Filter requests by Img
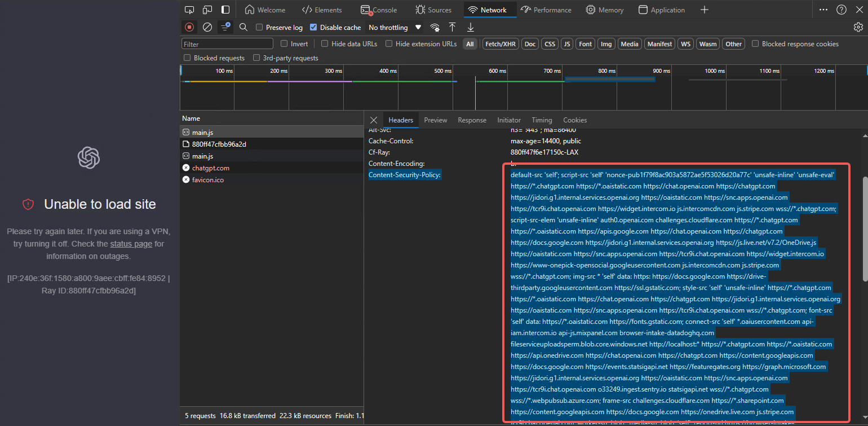Viewport: 868px width, 426px height. pos(606,44)
